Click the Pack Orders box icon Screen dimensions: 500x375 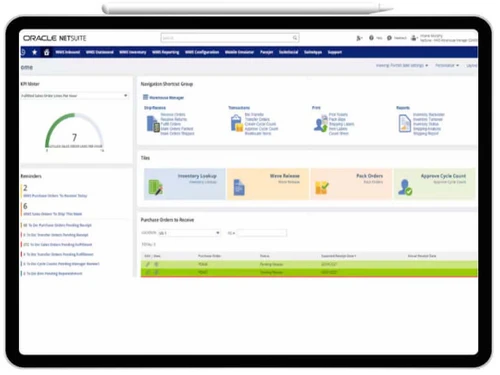[x=322, y=188]
